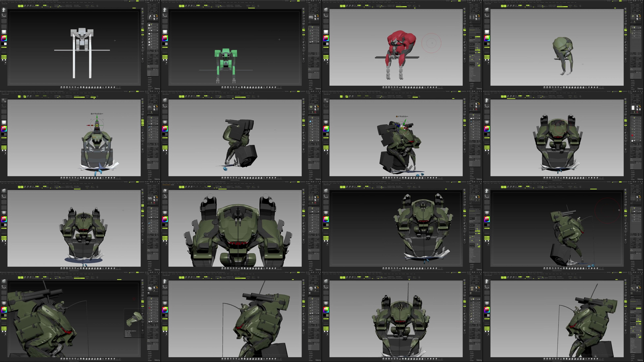Toggle Solo icon in red mech screenshot
Viewport: 644px width, 362px height.
[x=464, y=59]
